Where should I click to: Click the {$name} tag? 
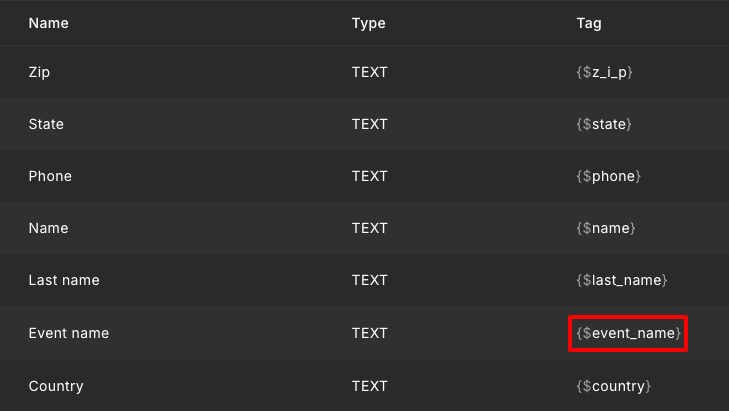(x=606, y=228)
